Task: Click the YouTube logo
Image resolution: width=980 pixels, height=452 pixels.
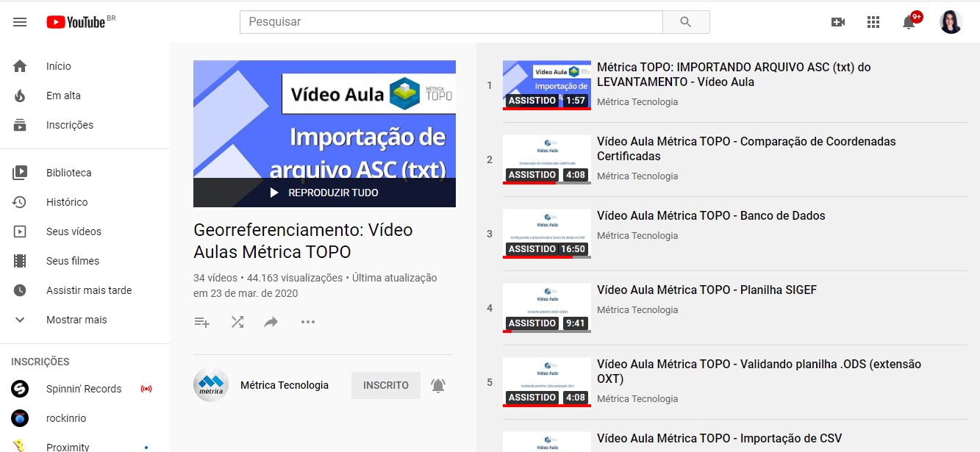Action: (76, 22)
